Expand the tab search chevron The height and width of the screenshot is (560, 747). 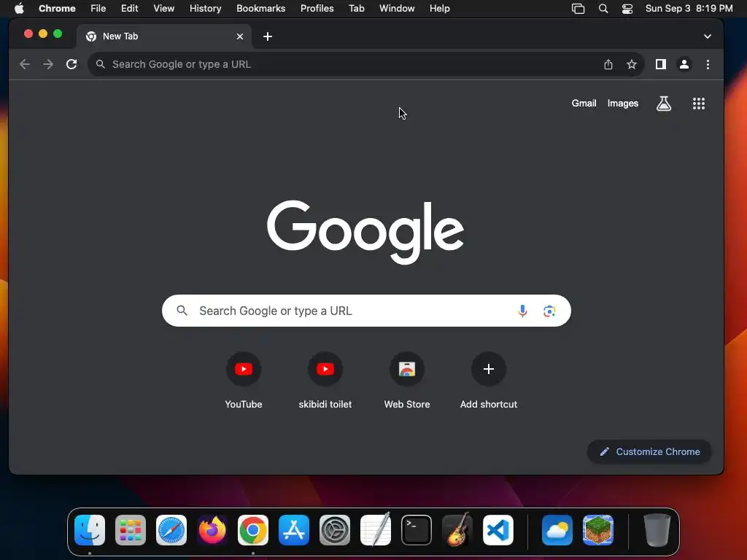(708, 36)
